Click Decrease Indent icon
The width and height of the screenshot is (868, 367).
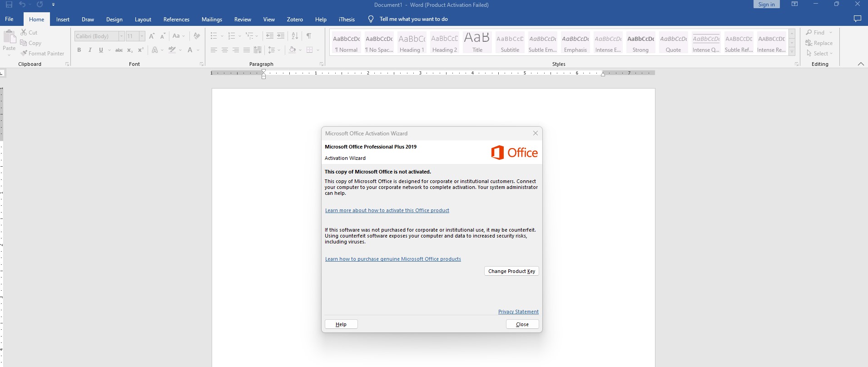coord(269,36)
